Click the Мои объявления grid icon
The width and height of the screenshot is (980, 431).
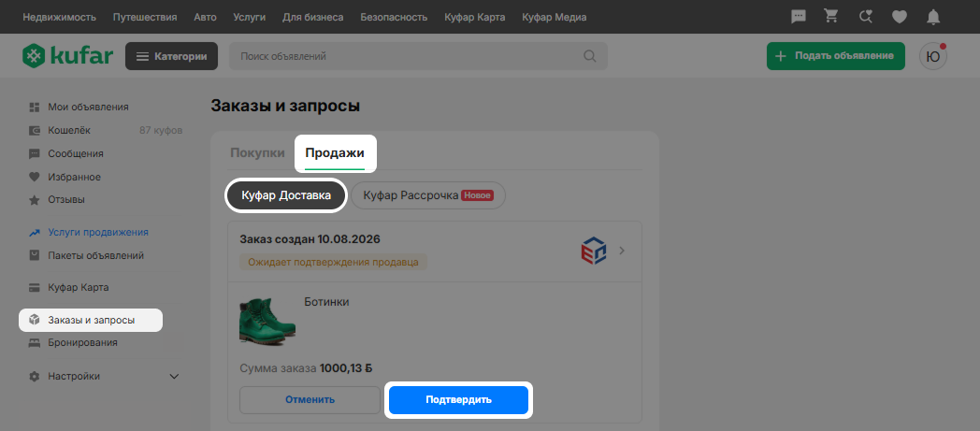[35, 107]
